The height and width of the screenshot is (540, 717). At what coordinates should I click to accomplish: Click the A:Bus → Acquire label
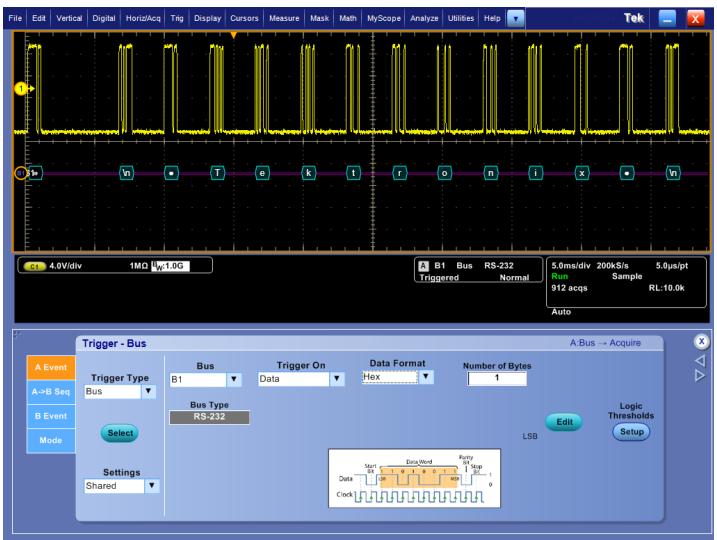[605, 343]
